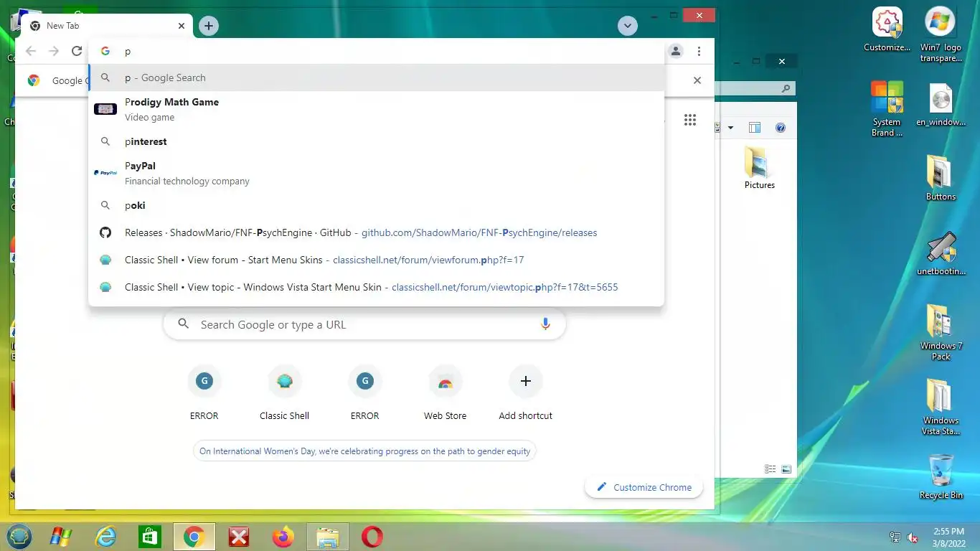
Task: Open the tab search chevron in Chrome
Action: point(628,26)
